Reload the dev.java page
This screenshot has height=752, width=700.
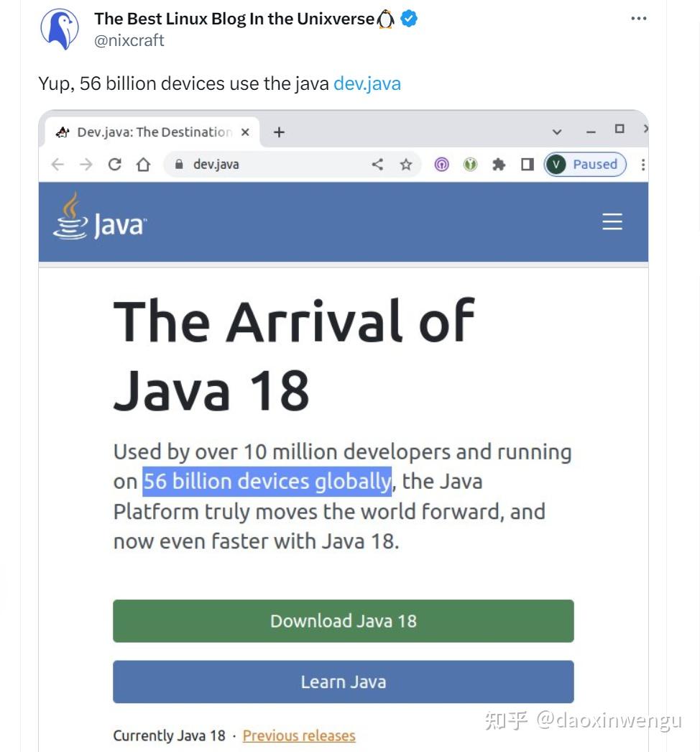[114, 165]
